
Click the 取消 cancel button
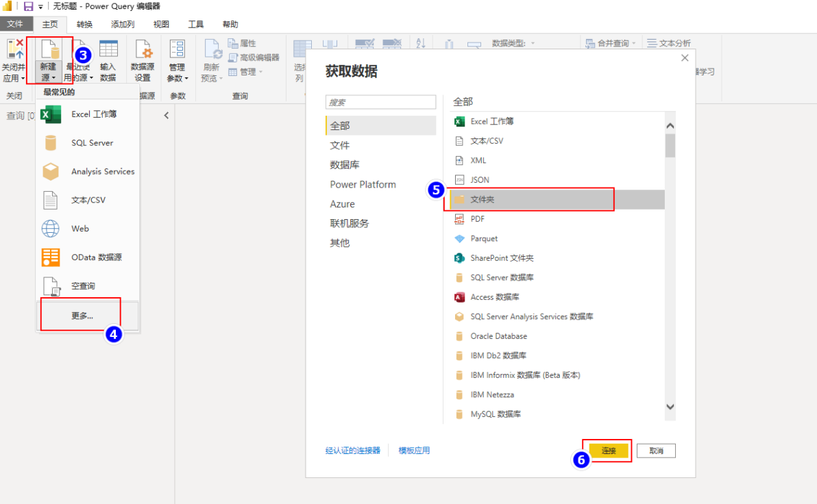pos(656,451)
